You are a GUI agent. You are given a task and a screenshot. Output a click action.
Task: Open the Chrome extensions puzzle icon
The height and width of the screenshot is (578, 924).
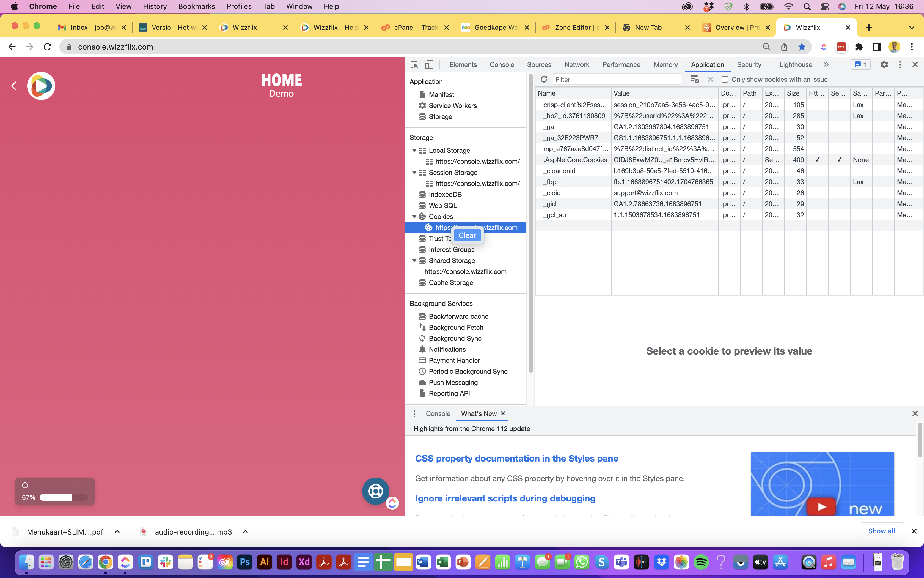(859, 47)
